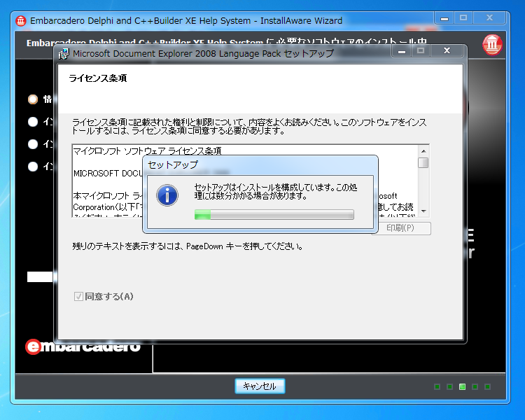Viewport: 525px width, 420px height.
Task: Click the last dark green step indicator square
Action: point(487,387)
